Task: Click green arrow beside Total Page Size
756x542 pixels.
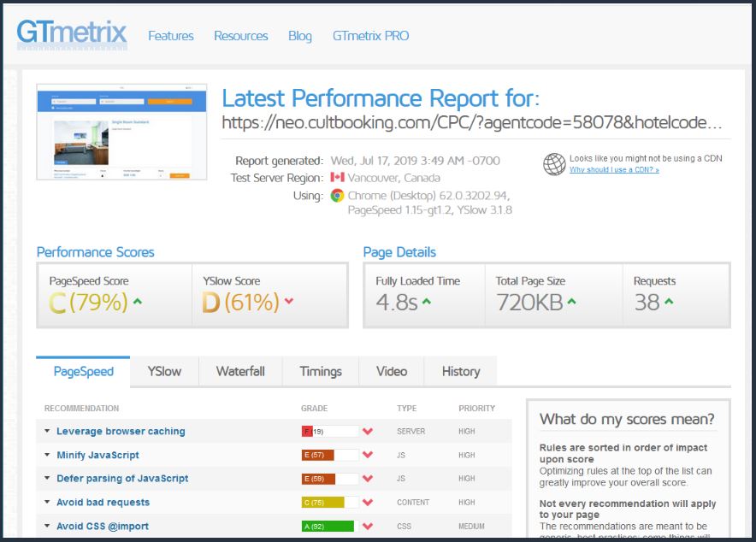Action: point(571,302)
